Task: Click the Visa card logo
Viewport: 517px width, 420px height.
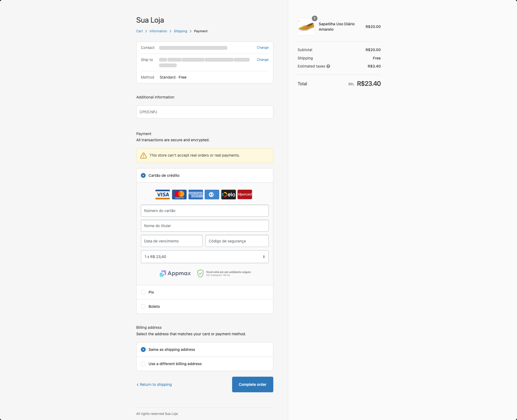Action: [x=163, y=195]
